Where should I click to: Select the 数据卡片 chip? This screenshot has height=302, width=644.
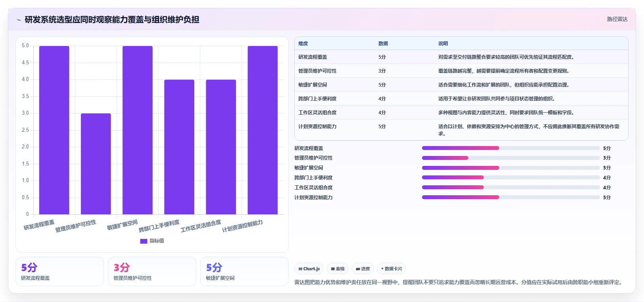[391, 269]
